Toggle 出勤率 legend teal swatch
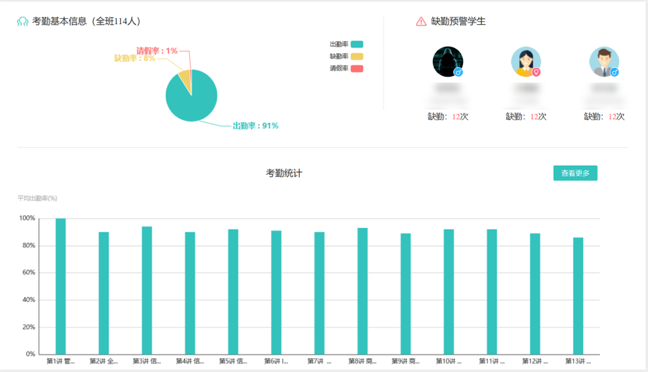This screenshot has height=372, width=648. 357,44
